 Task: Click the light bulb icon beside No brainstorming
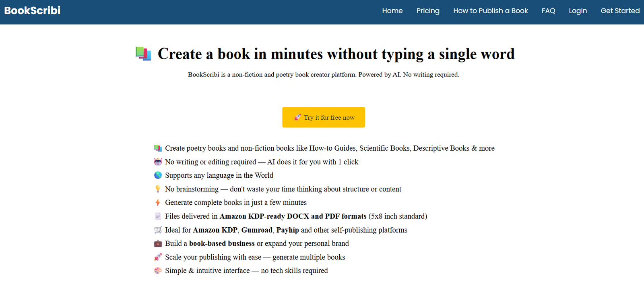158,189
